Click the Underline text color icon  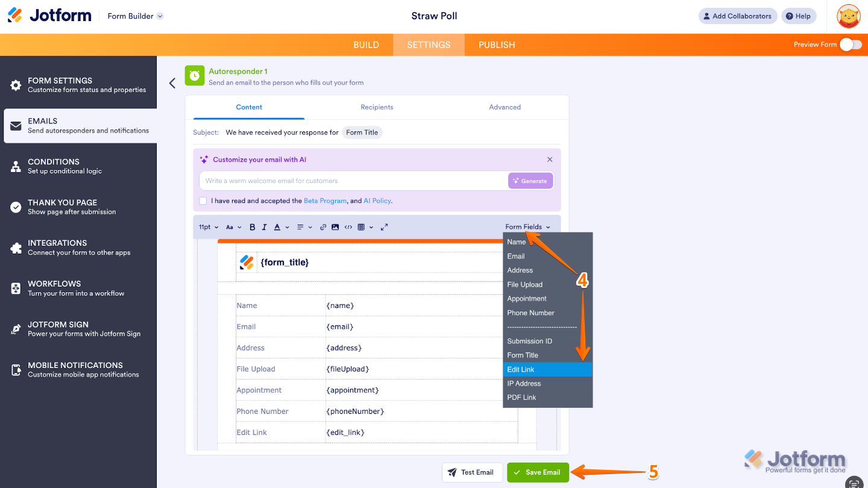pyautogui.click(x=277, y=227)
